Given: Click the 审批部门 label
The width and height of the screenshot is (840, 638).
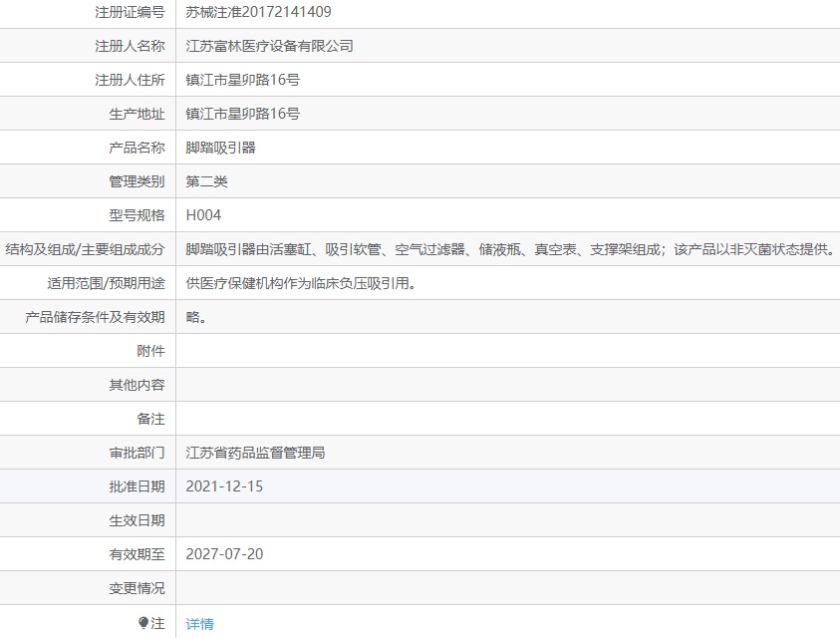Looking at the screenshot, I should (x=138, y=453).
